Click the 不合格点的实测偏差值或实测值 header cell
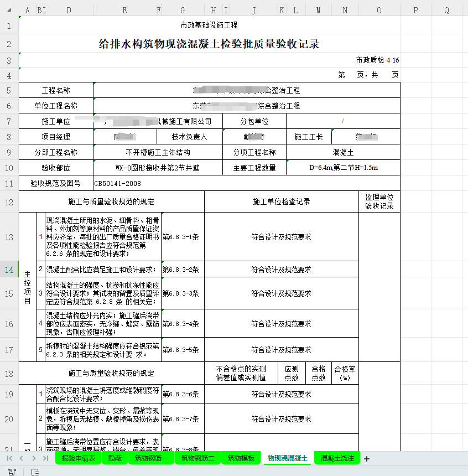Viewport: 468px width, 476px height. click(x=241, y=374)
